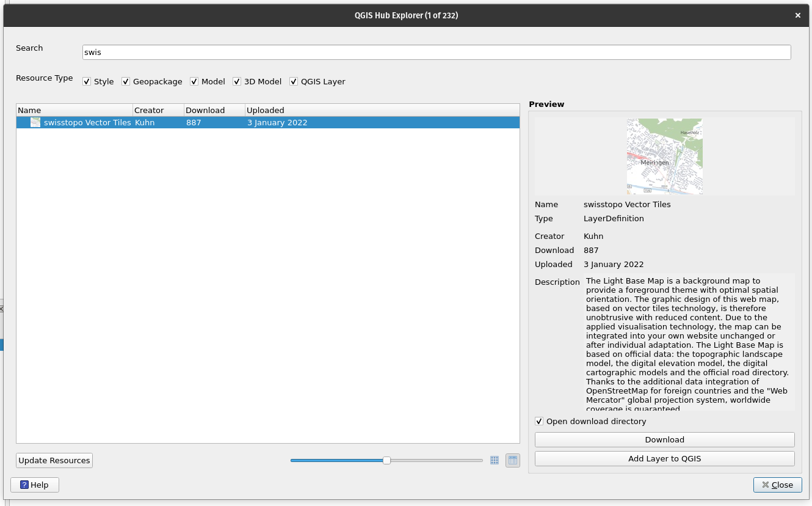
Task: Select the swisstopo Vector Tiles row icon
Action: (35, 122)
